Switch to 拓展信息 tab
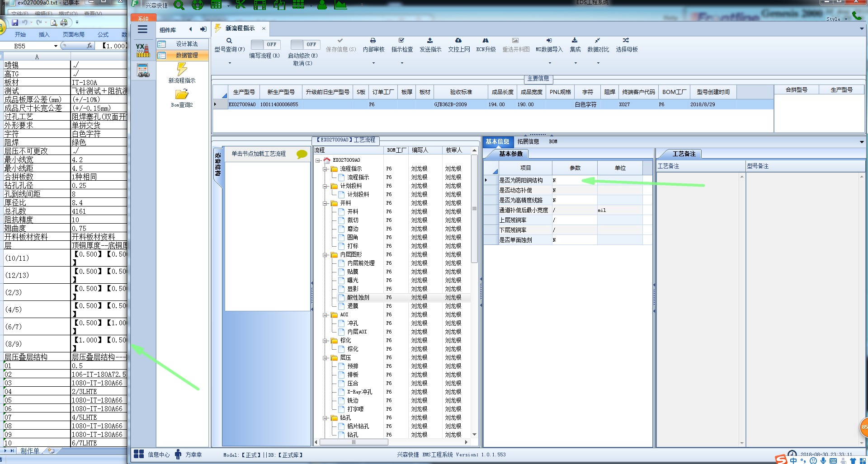Image resolution: width=868 pixels, height=464 pixels. pos(528,141)
